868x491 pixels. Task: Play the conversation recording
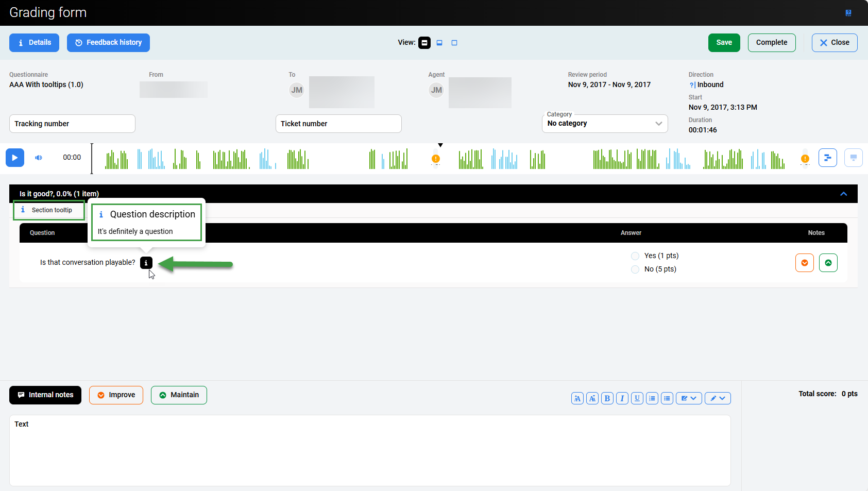click(15, 158)
